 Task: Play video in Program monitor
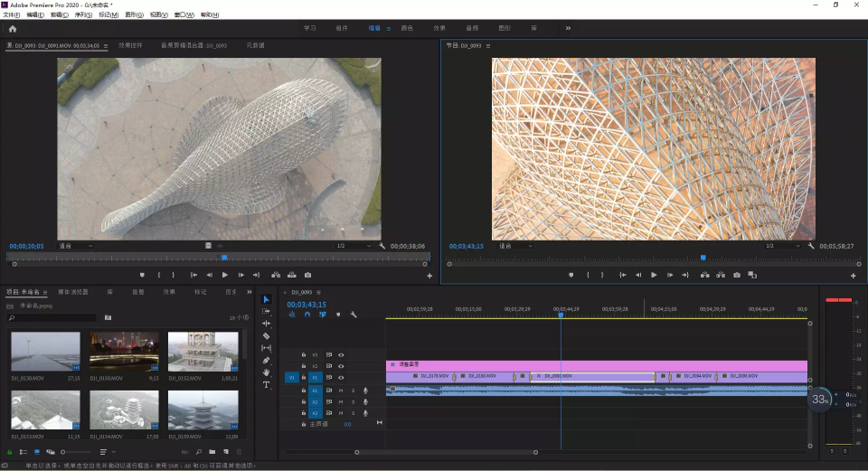pyautogui.click(x=654, y=275)
